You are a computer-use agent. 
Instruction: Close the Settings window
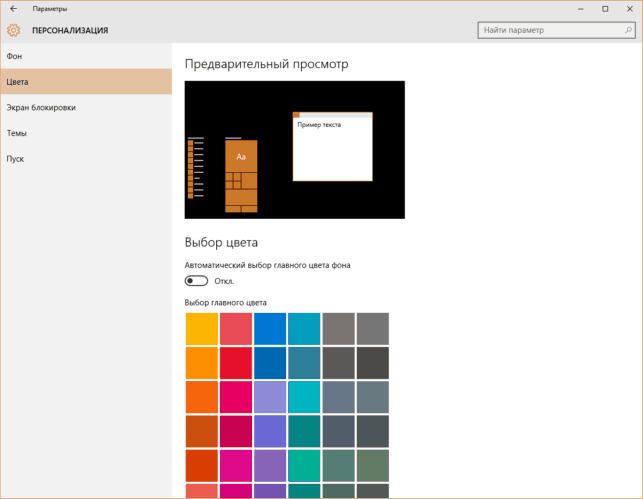pyautogui.click(x=630, y=9)
